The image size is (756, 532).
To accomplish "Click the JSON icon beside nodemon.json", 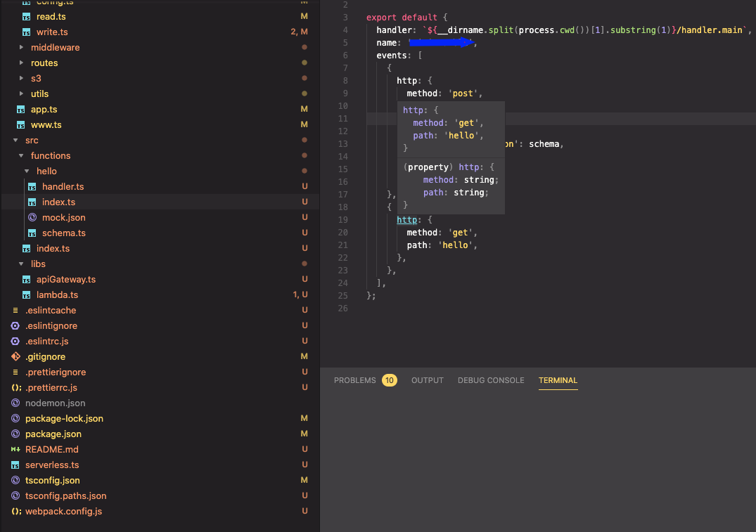I will [x=15, y=403].
